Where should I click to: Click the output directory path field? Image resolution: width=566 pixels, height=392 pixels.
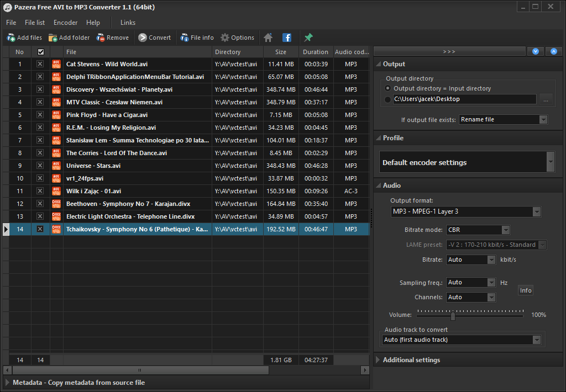click(x=464, y=99)
